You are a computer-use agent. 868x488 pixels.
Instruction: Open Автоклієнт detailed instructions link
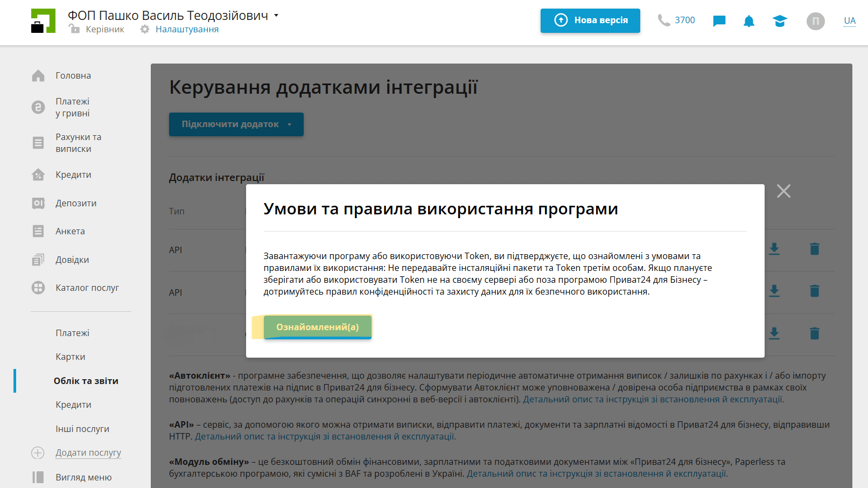click(654, 399)
